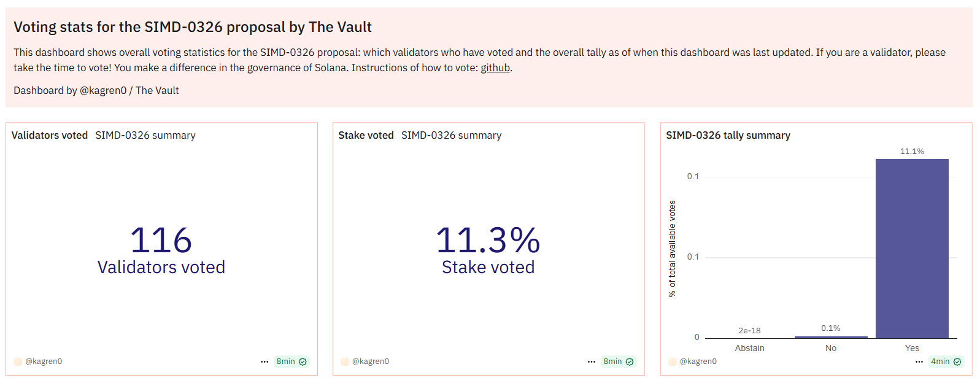Open the options menu on the Validators voted card
The height and width of the screenshot is (383, 980).
tap(264, 362)
